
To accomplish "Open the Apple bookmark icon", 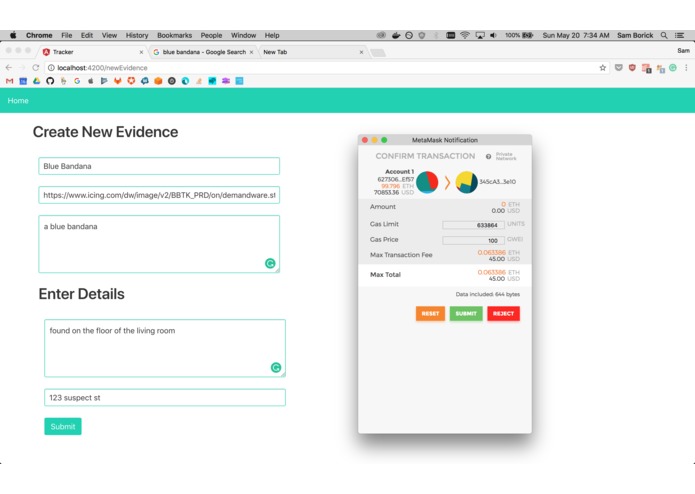I will pos(90,81).
